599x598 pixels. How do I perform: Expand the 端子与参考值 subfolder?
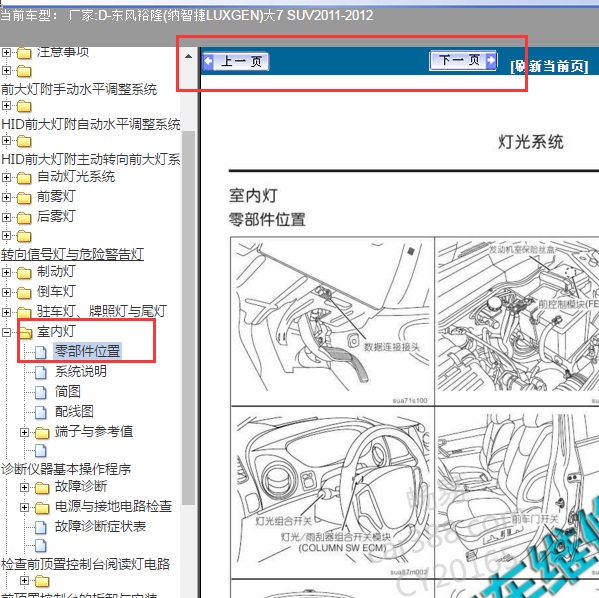(24, 432)
